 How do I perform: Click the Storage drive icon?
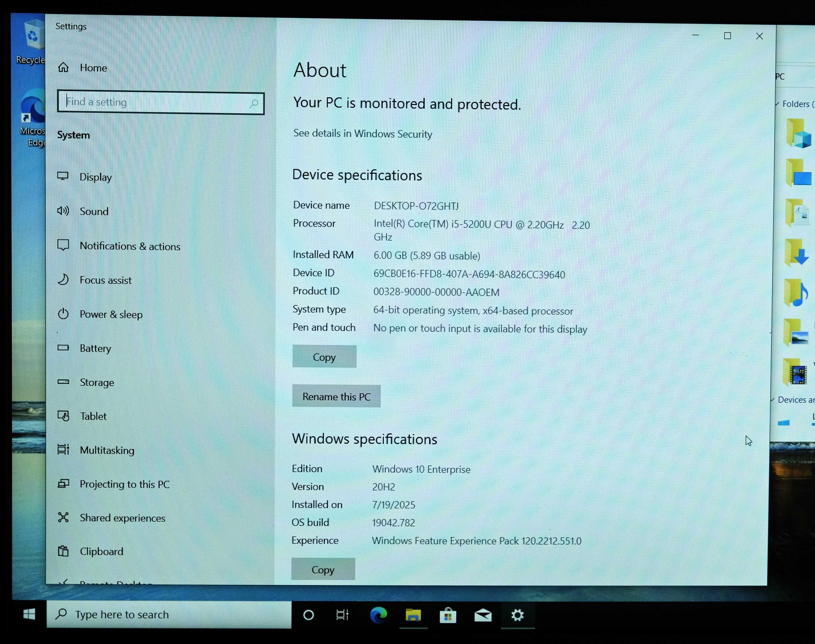coord(63,382)
